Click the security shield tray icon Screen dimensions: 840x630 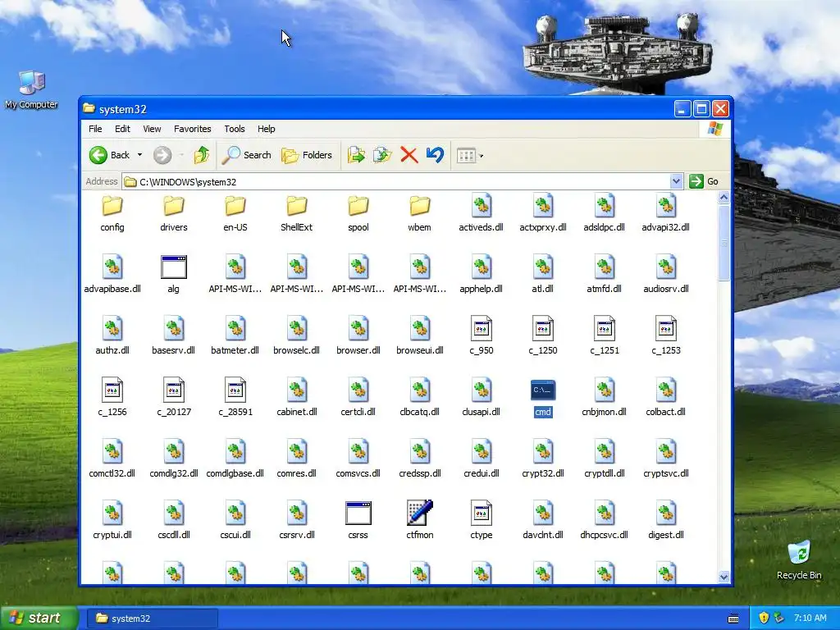tap(764, 618)
